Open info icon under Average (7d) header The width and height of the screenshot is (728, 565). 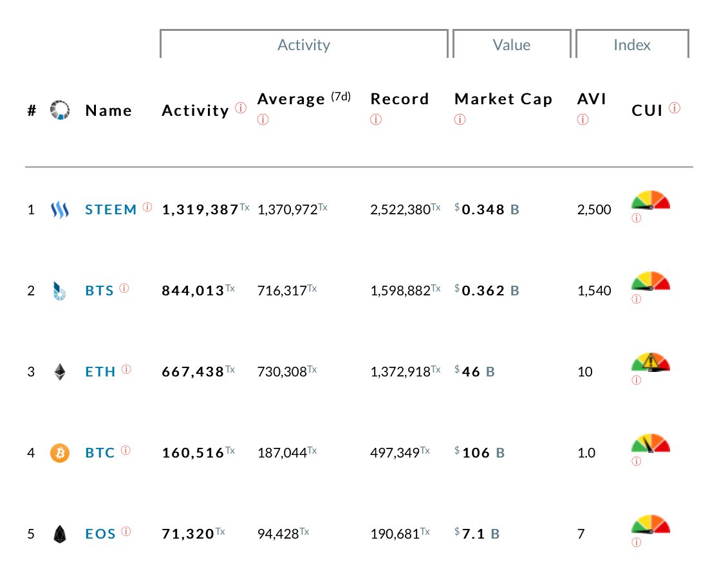tap(263, 120)
